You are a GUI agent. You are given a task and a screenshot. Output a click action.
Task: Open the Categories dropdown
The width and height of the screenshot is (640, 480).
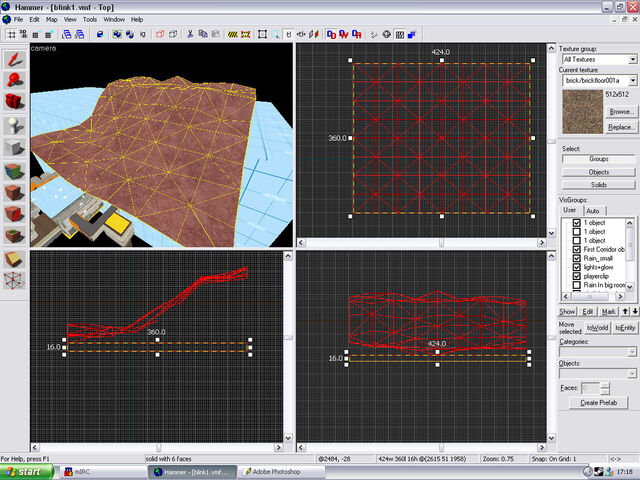coord(632,352)
